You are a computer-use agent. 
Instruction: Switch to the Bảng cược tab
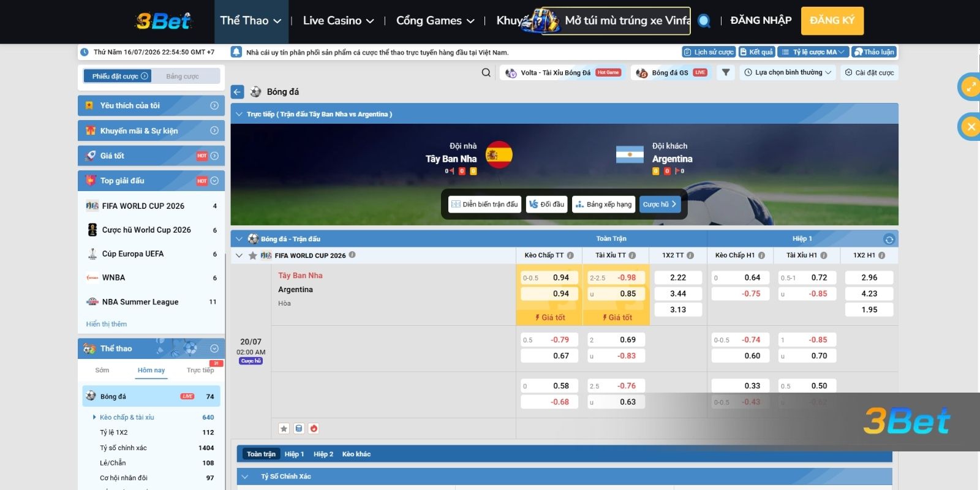click(183, 77)
